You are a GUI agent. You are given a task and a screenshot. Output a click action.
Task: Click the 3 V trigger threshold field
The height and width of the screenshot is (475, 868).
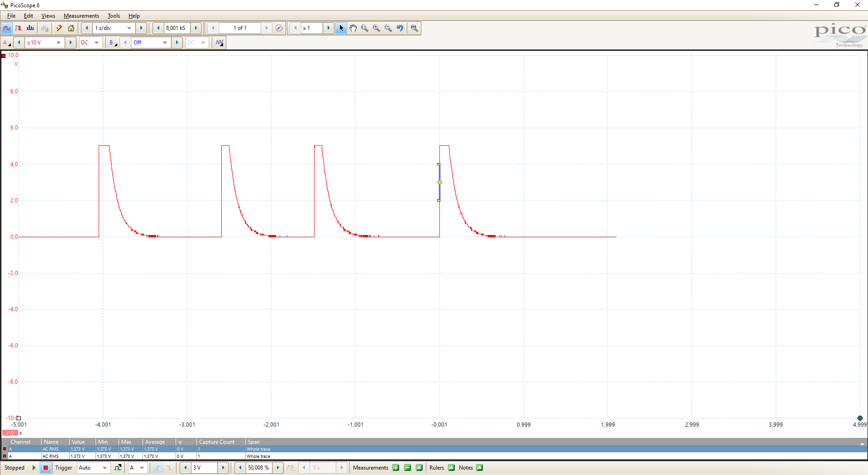point(205,468)
